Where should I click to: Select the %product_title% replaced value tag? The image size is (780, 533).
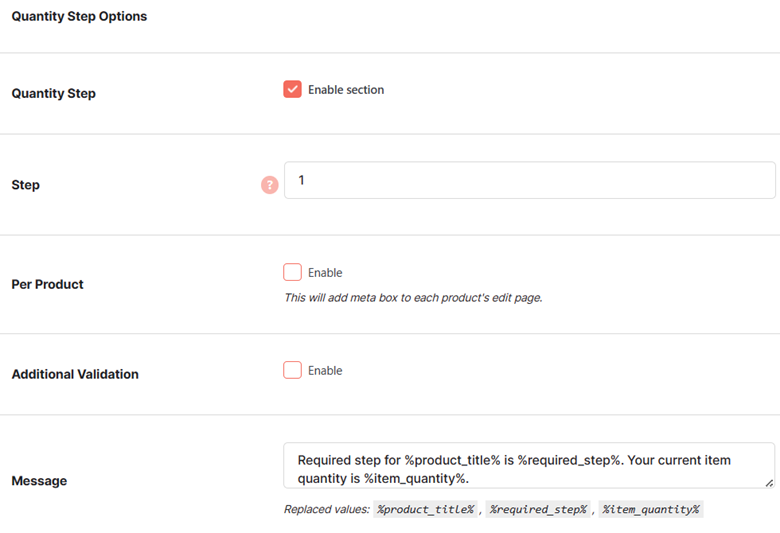tap(425, 509)
